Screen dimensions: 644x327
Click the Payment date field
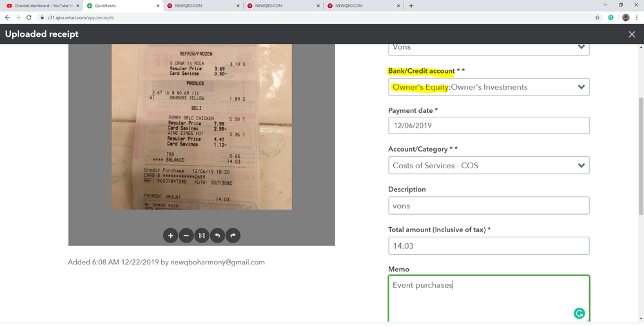pos(489,126)
